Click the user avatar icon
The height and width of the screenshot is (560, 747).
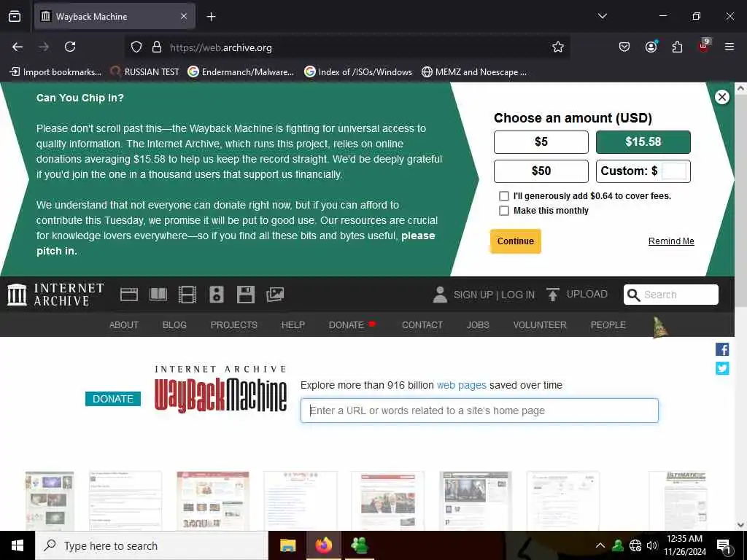pyautogui.click(x=440, y=295)
